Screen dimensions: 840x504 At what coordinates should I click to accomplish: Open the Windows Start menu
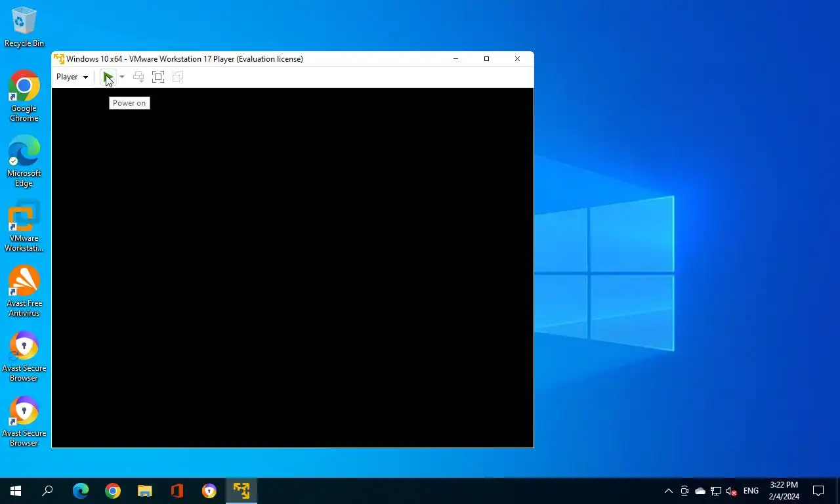pos(16,491)
